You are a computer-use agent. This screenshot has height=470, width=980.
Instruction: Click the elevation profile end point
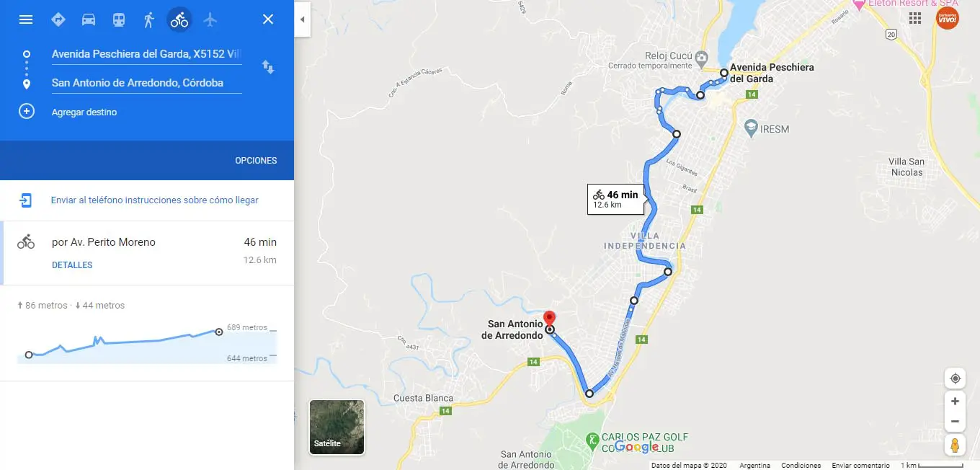pos(218,332)
